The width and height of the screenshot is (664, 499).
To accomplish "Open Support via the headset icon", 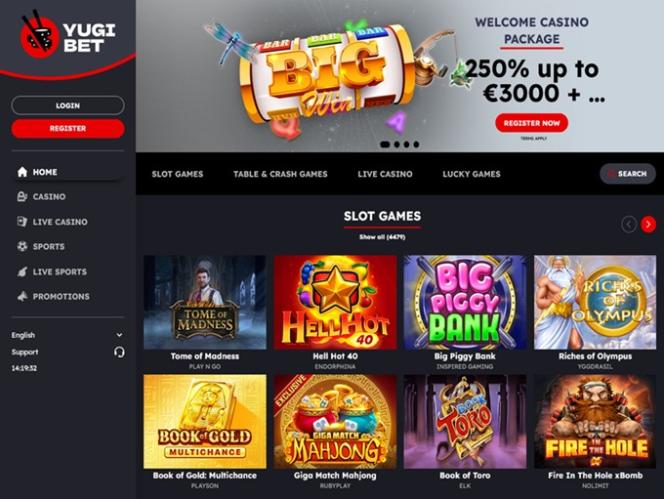I will coord(119,352).
